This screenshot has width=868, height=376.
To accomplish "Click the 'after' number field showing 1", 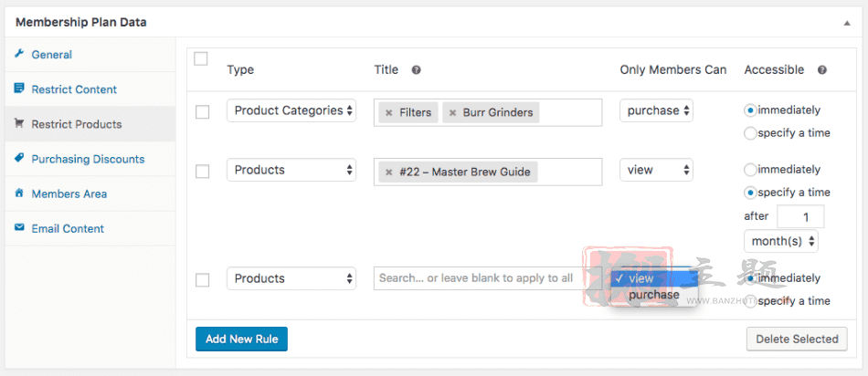I will coord(800,217).
